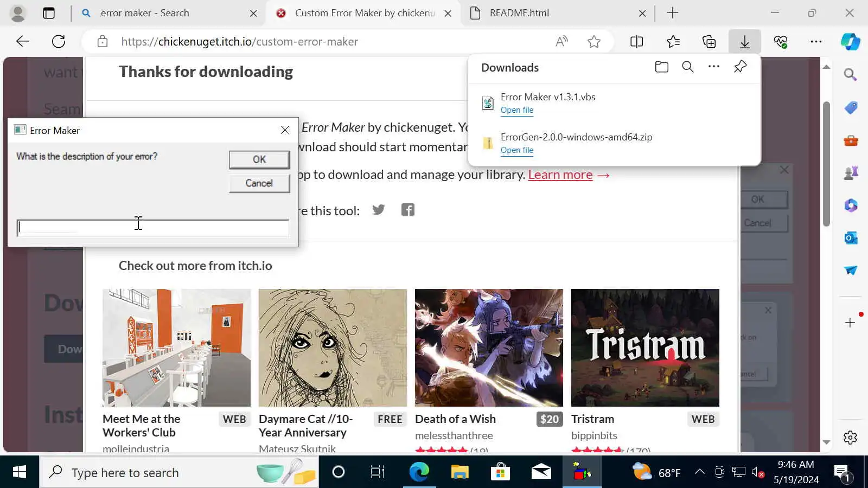Screen dimensions: 868x488
Task: Open downloads folder in Downloads panel
Action: pyautogui.click(x=662, y=67)
